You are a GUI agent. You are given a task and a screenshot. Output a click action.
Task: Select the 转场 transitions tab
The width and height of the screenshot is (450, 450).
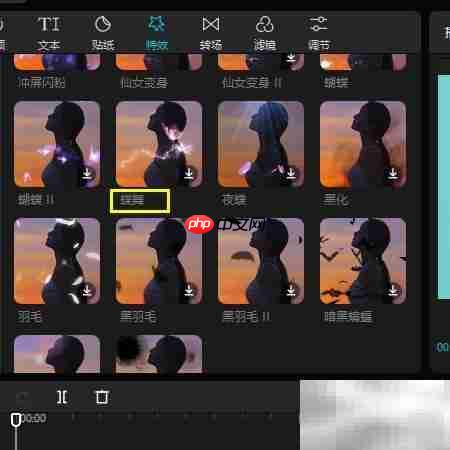coord(211,33)
